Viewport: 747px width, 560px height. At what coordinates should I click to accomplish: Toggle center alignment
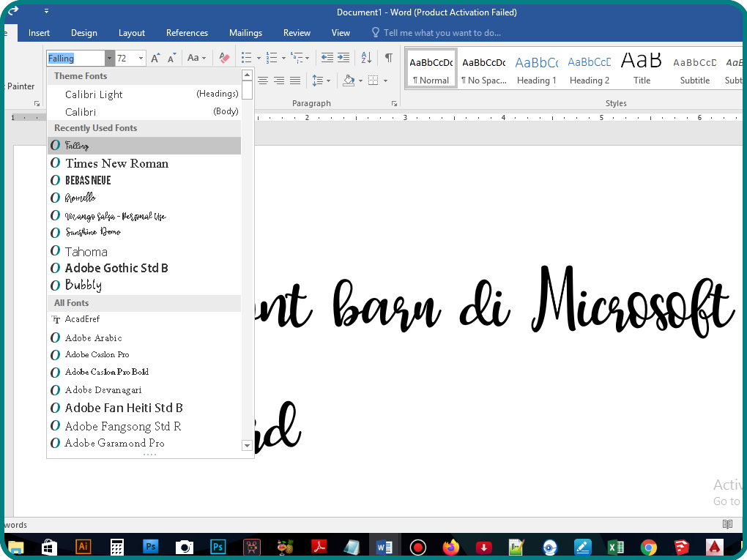[263, 81]
